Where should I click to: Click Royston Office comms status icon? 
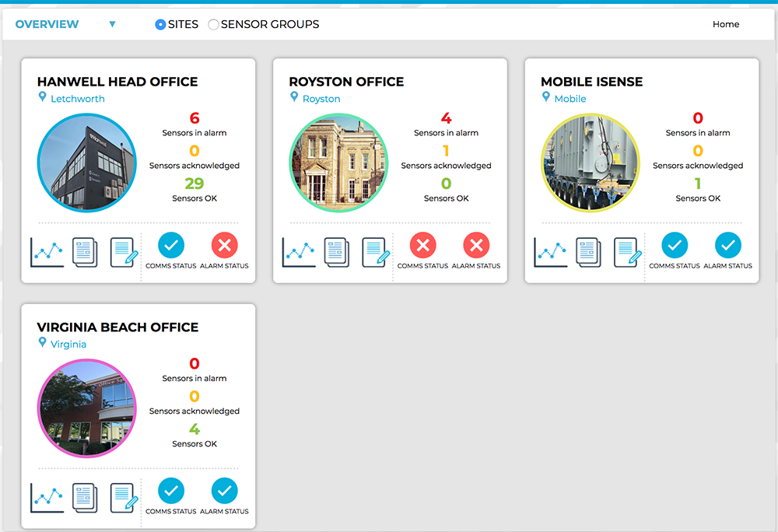(x=422, y=246)
